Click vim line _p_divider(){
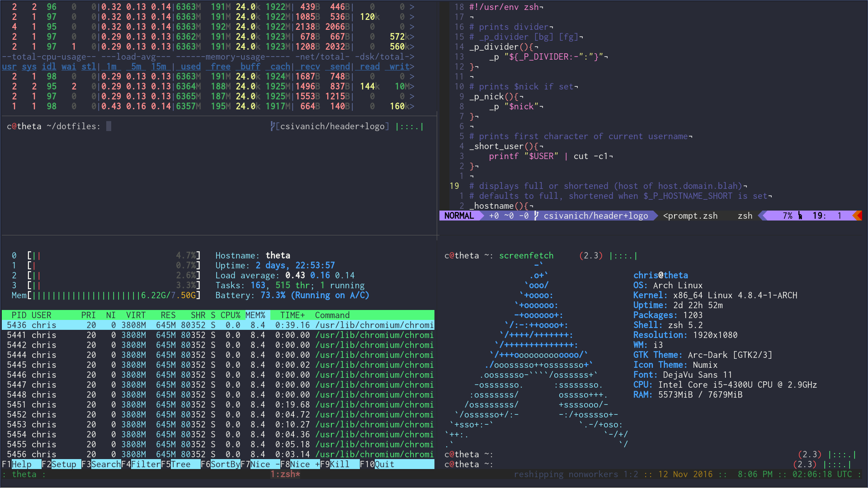 504,47
